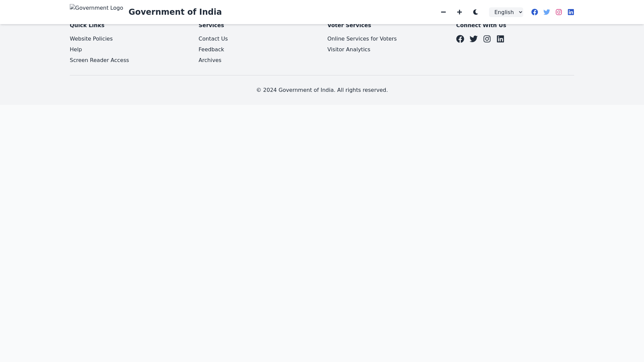Click the Government of India site title
Viewport: 644px width, 362px height.
175,12
